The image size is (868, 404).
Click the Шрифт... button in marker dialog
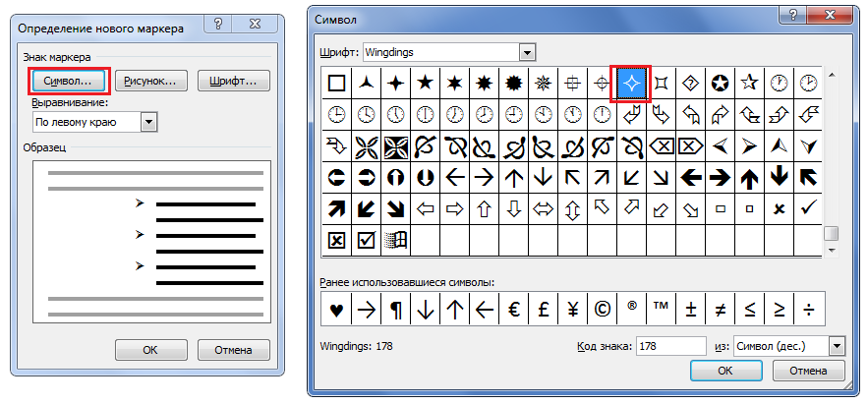[234, 81]
